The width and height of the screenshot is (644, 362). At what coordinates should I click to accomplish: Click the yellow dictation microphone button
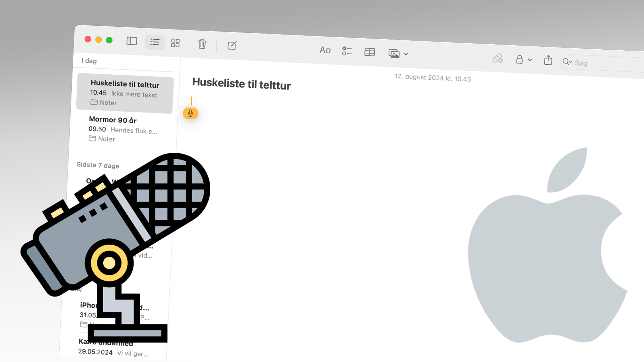click(x=190, y=113)
